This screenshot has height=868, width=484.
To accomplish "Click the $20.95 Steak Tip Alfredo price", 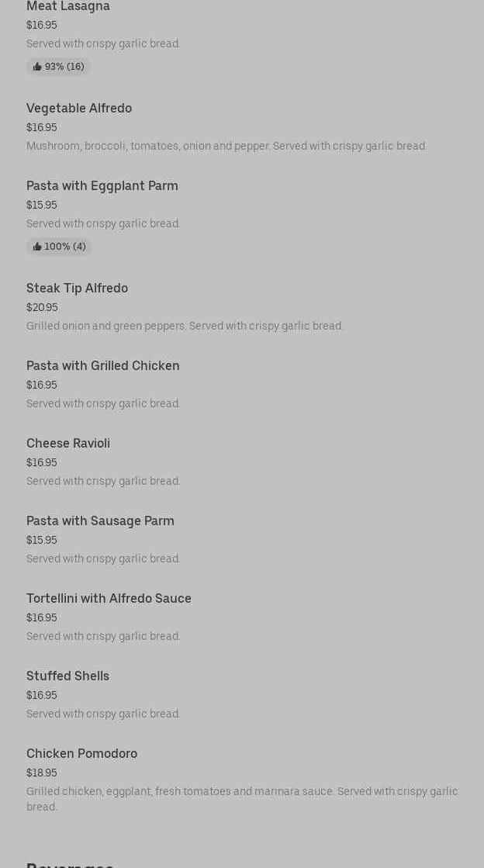I will coord(42,308).
